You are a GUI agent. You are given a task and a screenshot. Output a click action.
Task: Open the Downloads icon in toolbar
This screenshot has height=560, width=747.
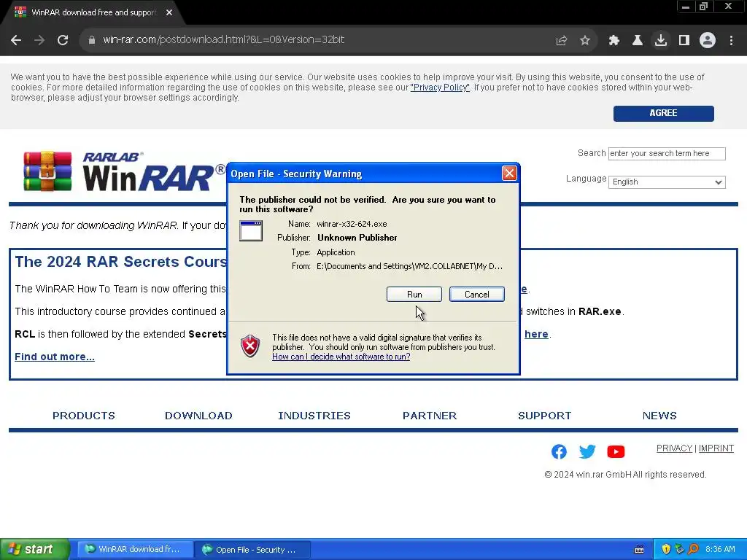(x=660, y=41)
